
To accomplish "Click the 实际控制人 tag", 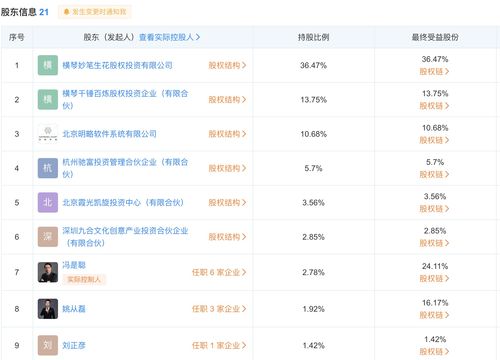I will click(x=84, y=279).
